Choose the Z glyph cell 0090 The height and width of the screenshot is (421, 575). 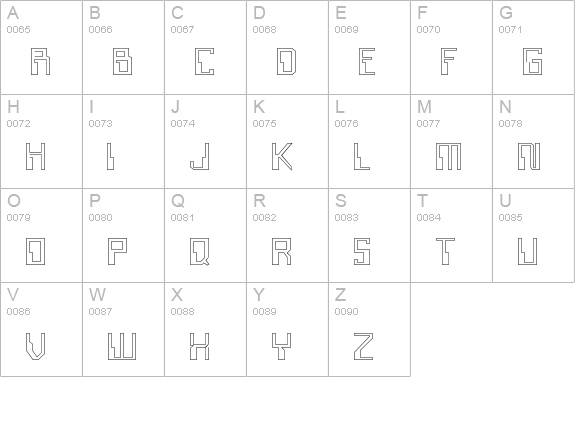point(369,329)
